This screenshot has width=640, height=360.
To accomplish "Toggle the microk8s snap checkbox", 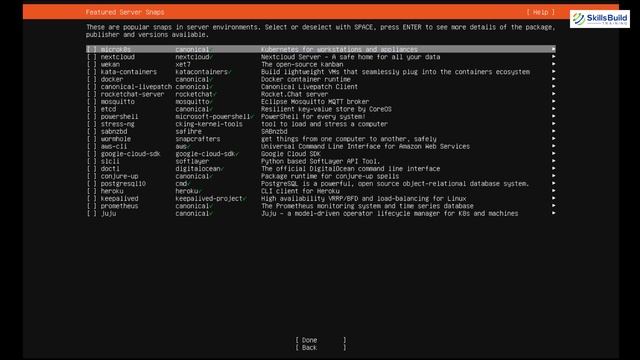I will [91, 49].
